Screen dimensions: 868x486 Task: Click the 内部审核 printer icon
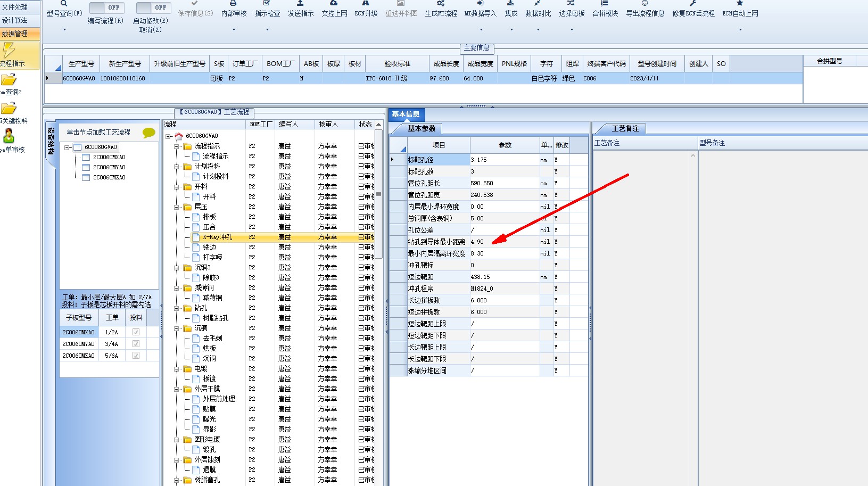(x=233, y=3)
